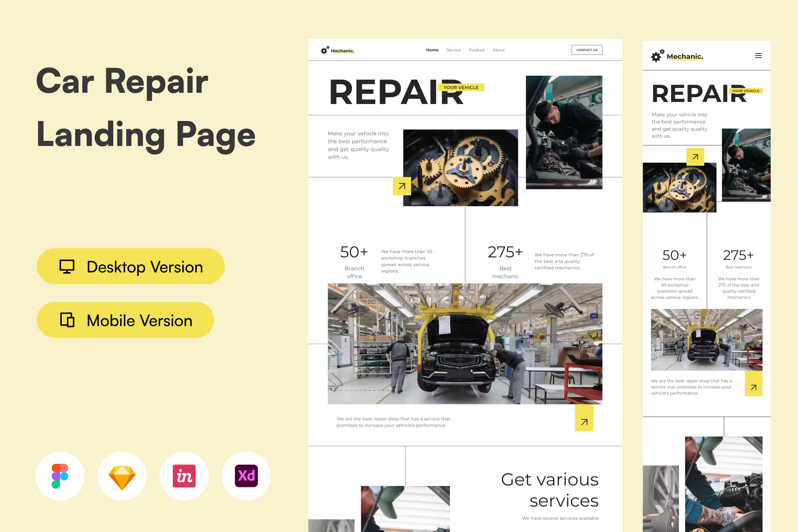Select the Service menu item

coord(453,50)
